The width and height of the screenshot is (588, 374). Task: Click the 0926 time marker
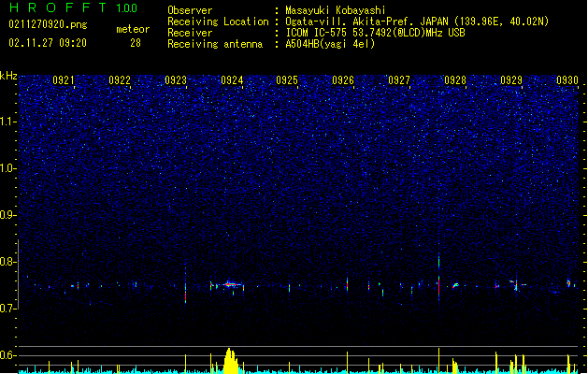(343, 80)
